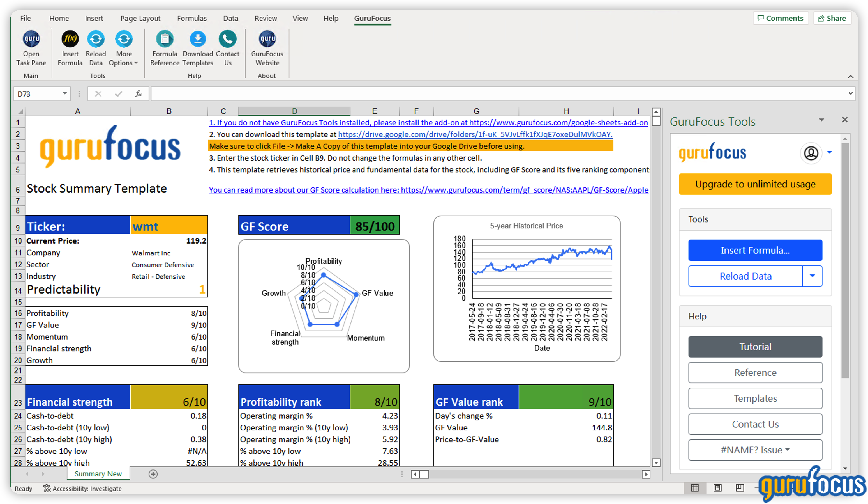Click Upgrade to unlimited usage button
868x504 pixels.
755,184
